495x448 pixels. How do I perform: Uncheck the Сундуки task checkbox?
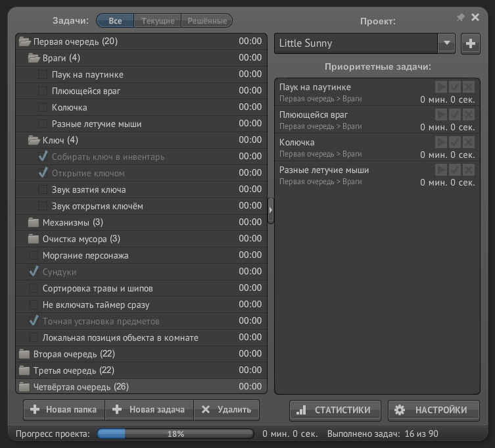coord(34,272)
